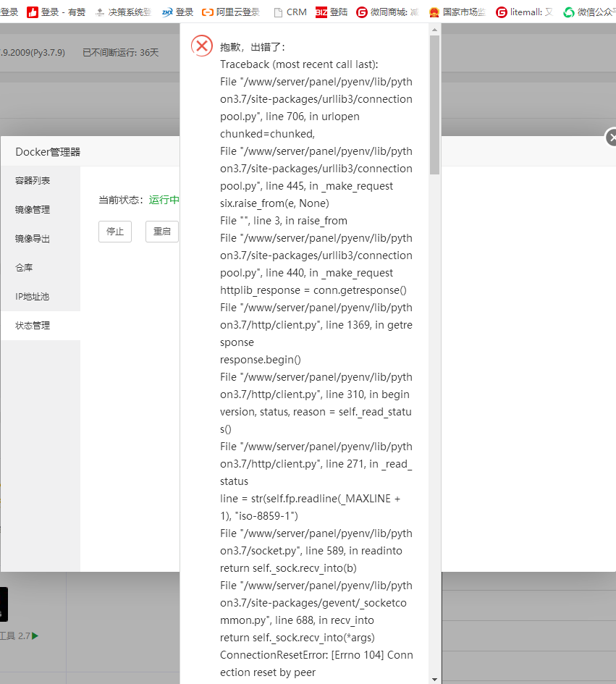616x684 pixels.
Task: Click the error dialog scrollbar thumb
Action: click(x=434, y=105)
